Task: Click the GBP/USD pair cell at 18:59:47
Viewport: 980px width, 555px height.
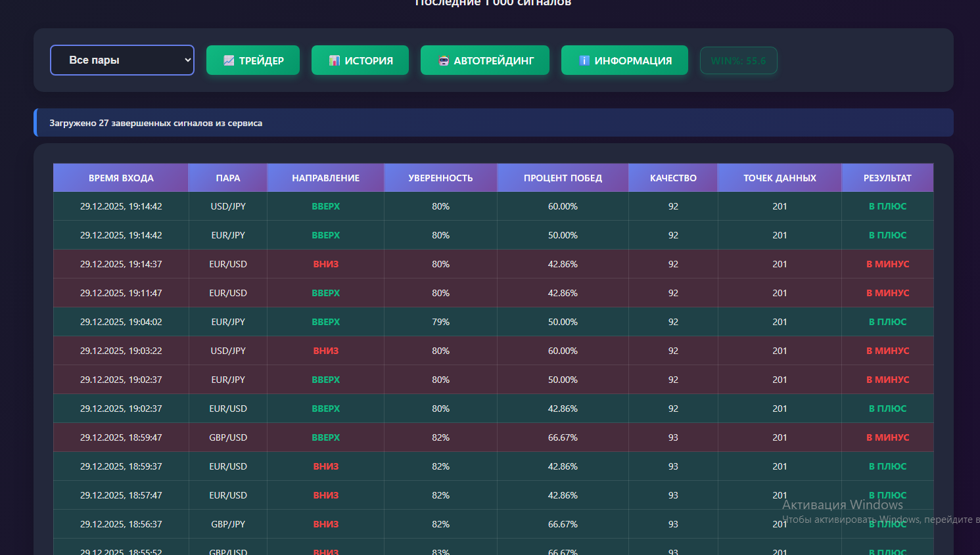Action: pos(228,437)
